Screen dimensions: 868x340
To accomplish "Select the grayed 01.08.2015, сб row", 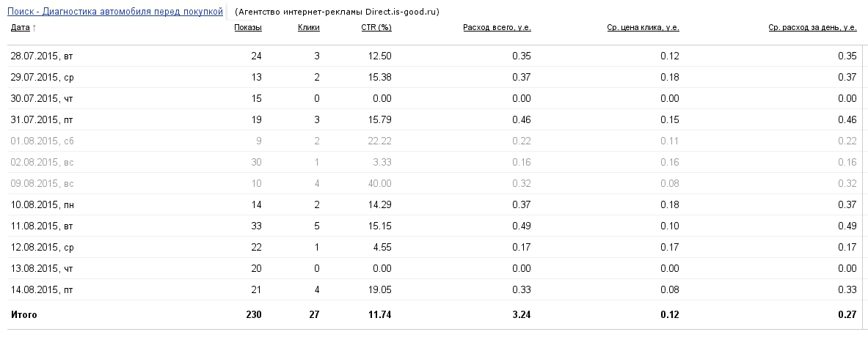I will [434, 141].
